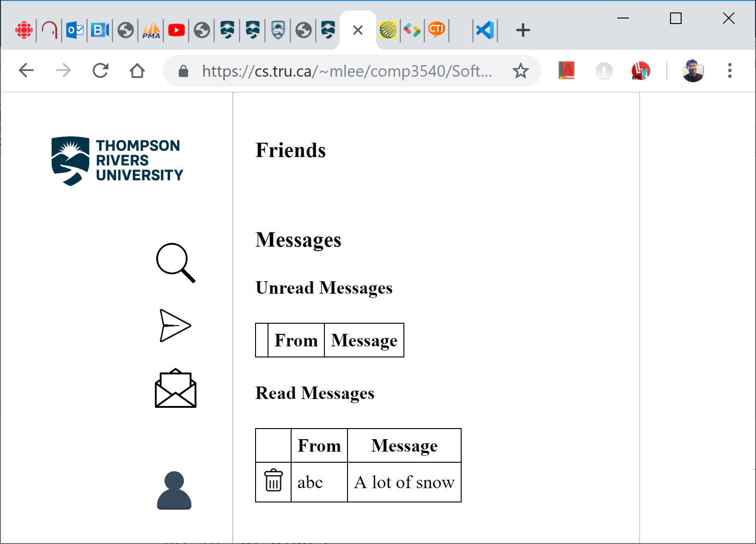Open the send message paper plane icon
Screen dimensions: 756x544
coord(175,326)
